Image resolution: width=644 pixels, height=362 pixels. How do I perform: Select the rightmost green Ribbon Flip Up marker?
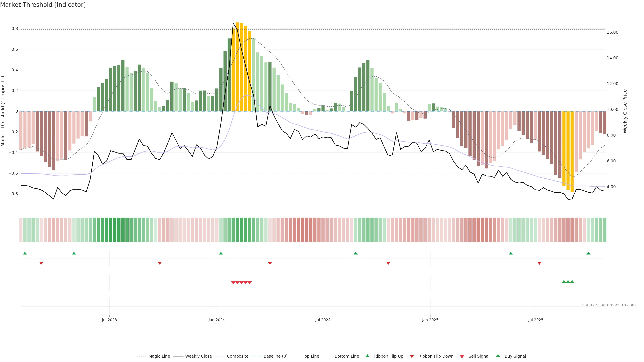point(588,253)
